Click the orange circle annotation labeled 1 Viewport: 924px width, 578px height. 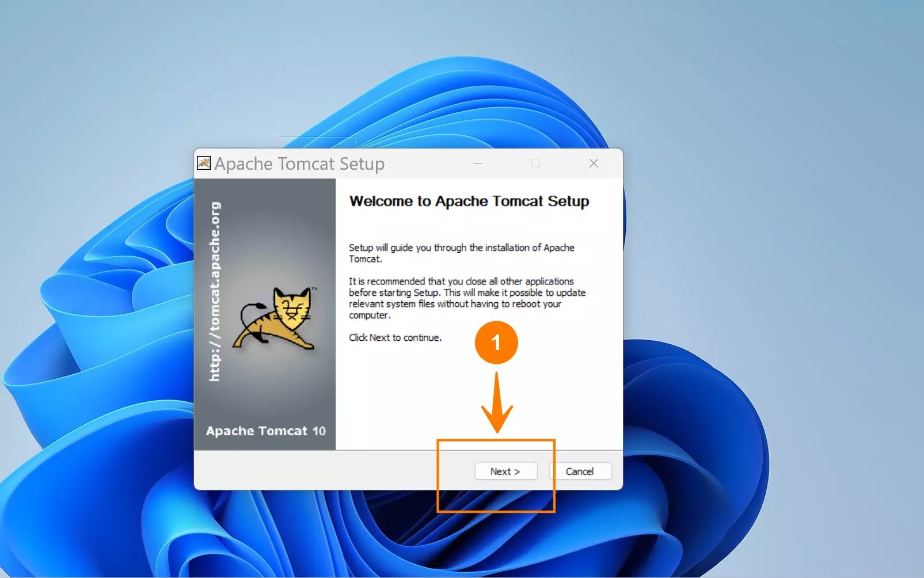click(496, 343)
